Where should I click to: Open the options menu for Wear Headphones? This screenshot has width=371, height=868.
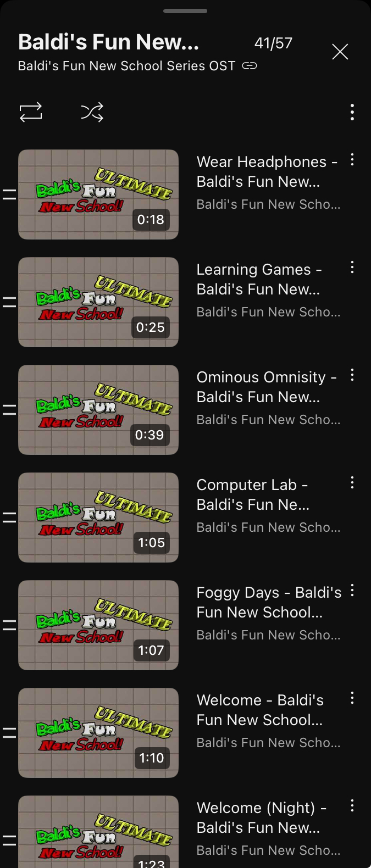click(352, 160)
